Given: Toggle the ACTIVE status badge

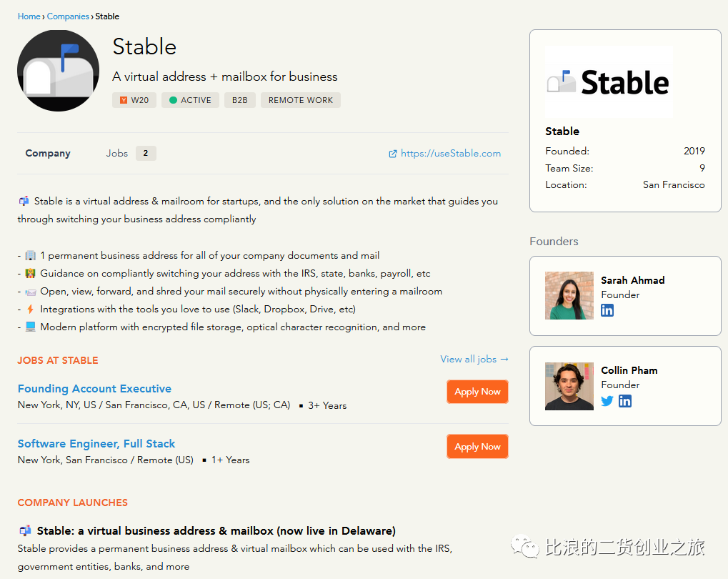Looking at the screenshot, I should point(190,100).
